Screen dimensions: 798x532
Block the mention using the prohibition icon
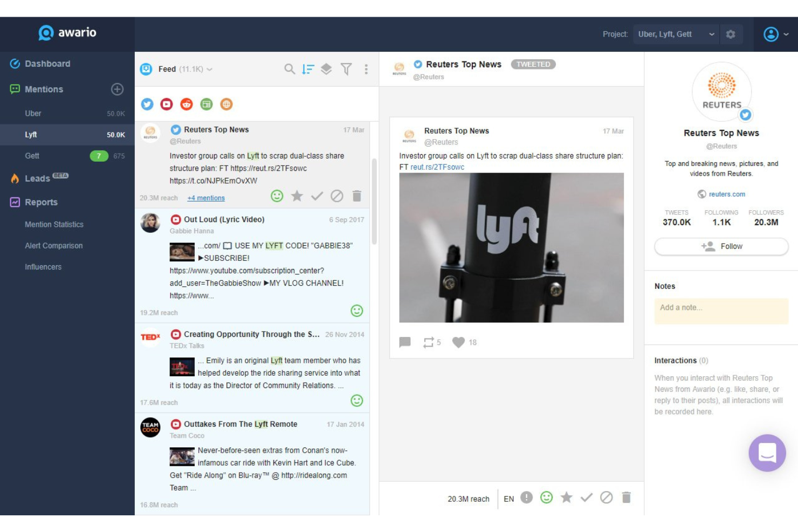(606, 498)
